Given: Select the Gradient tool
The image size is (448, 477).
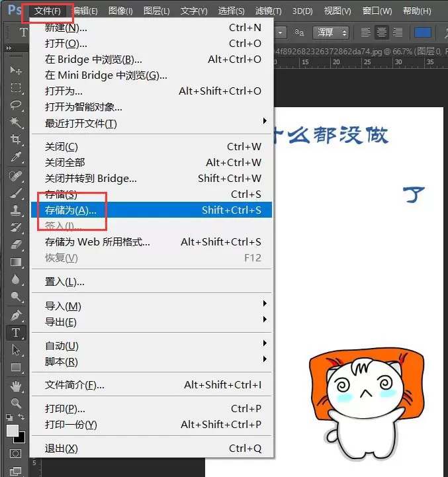Looking at the screenshot, I should [15, 262].
